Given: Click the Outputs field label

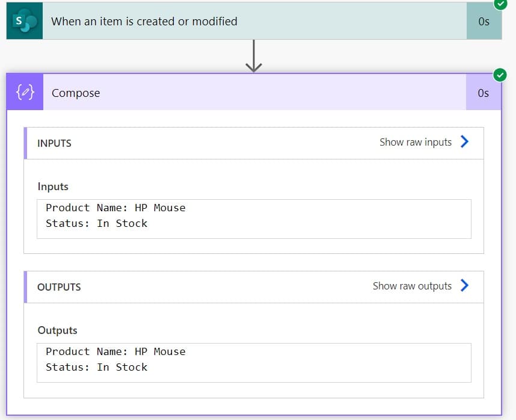Looking at the screenshot, I should [x=58, y=330].
